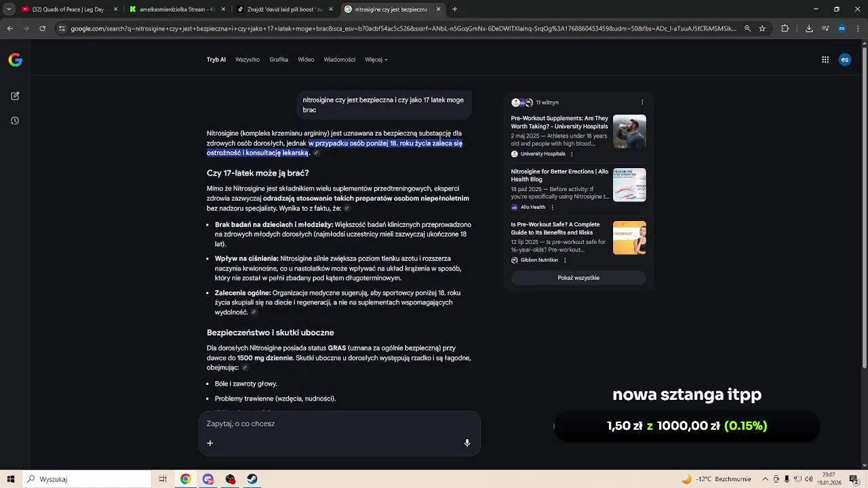The width and height of the screenshot is (868, 488).
Task: Open the Google account avatar 'es'
Action: (845, 60)
